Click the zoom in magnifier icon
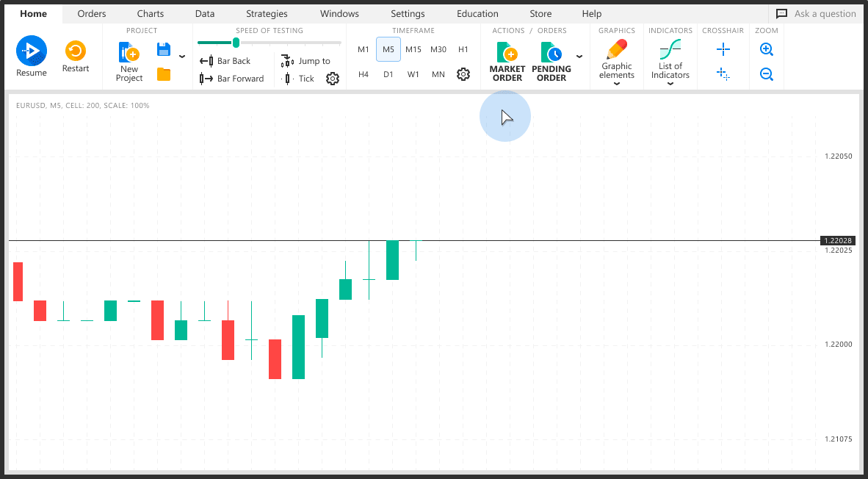 coord(767,49)
